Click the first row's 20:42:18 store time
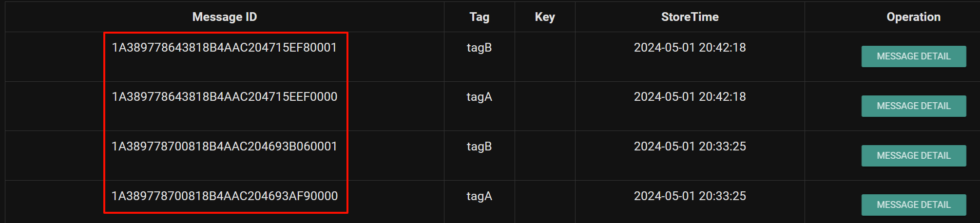Image resolution: width=980 pixels, height=223 pixels. tap(690, 48)
